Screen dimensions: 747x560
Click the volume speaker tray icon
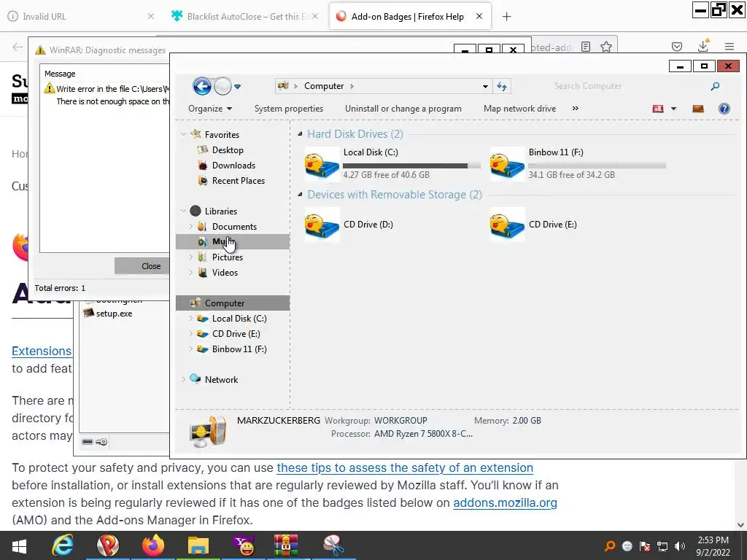pos(680,546)
